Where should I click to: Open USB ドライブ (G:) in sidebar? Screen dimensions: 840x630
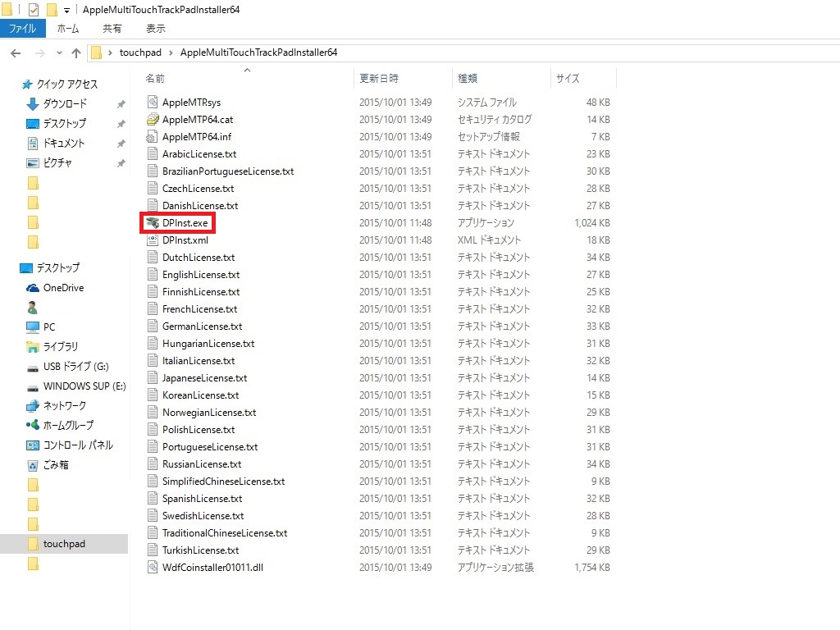pyautogui.click(x=76, y=367)
